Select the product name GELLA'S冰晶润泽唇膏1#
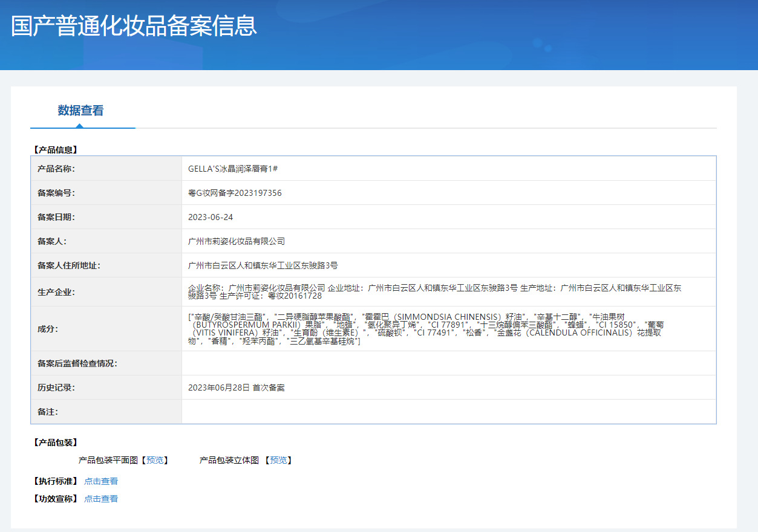 click(x=233, y=169)
